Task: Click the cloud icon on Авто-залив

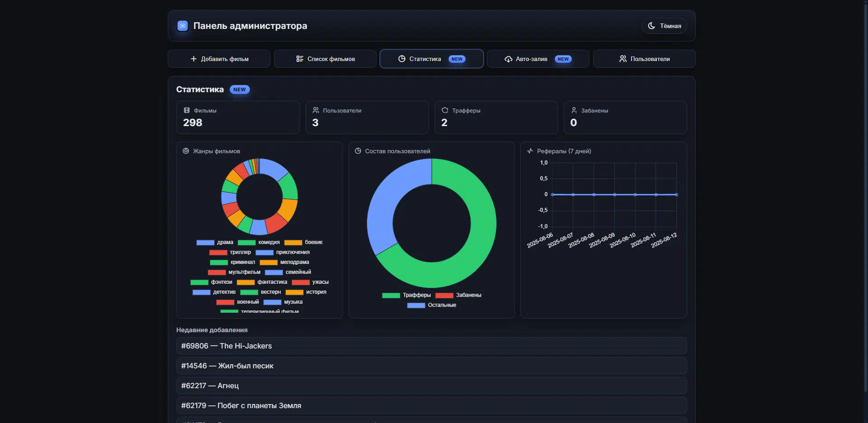Action: tap(508, 59)
